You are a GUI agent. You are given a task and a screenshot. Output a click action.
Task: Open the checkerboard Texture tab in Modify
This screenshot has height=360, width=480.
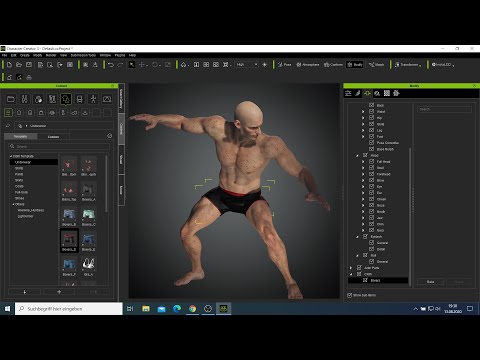(x=387, y=93)
